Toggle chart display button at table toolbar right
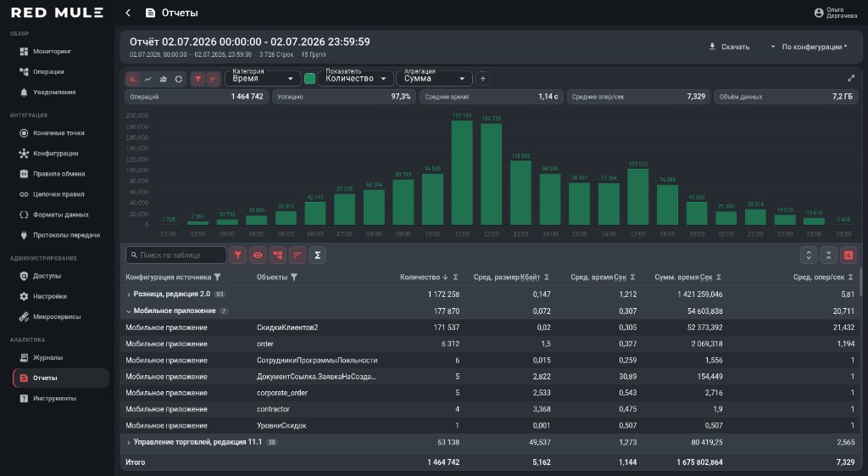Screen dimensions: 868x476 pyautogui.click(x=848, y=255)
